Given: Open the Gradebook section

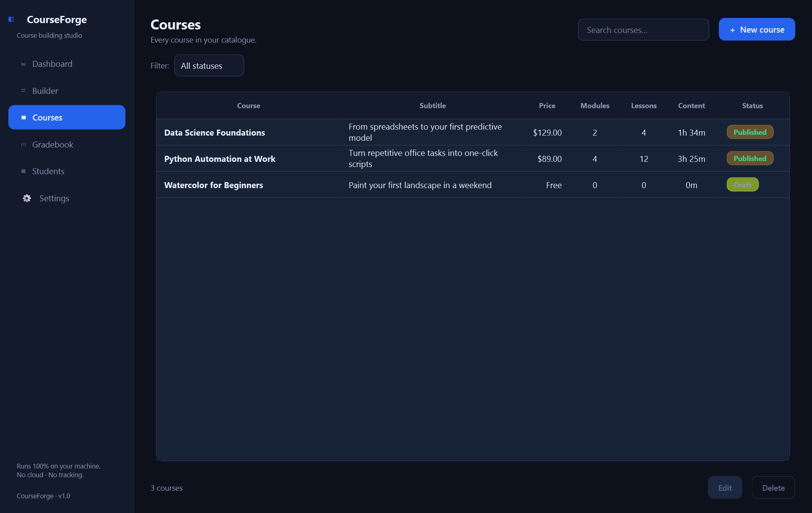Looking at the screenshot, I should pos(67,144).
